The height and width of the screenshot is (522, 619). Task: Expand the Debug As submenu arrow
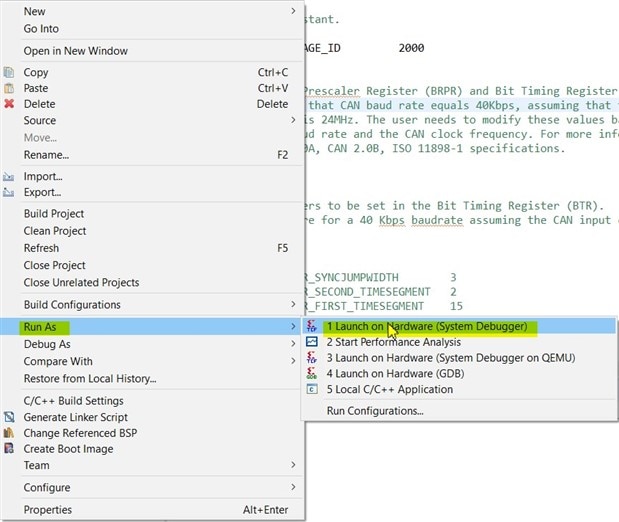(293, 344)
